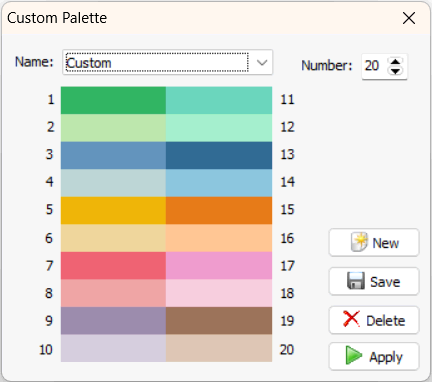Click the Save floppy disk icon
The height and width of the screenshot is (382, 432).
(x=356, y=281)
